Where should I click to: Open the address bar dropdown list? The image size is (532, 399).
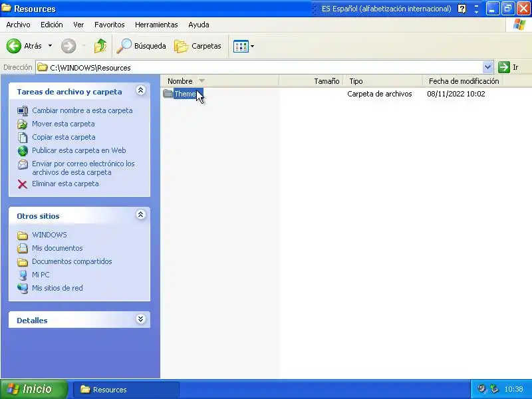coord(487,67)
